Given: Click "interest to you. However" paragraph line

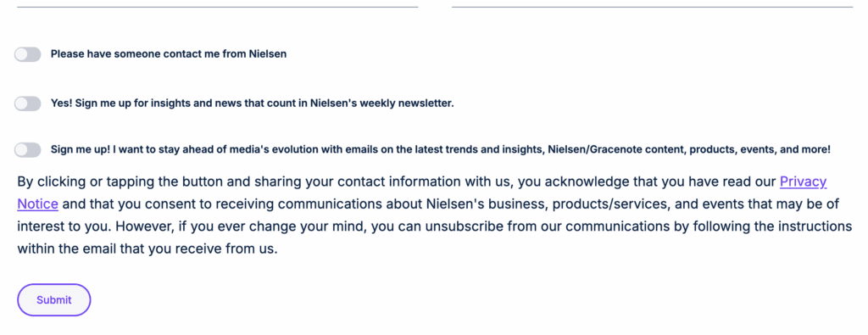Looking at the screenshot, I should [x=435, y=226].
